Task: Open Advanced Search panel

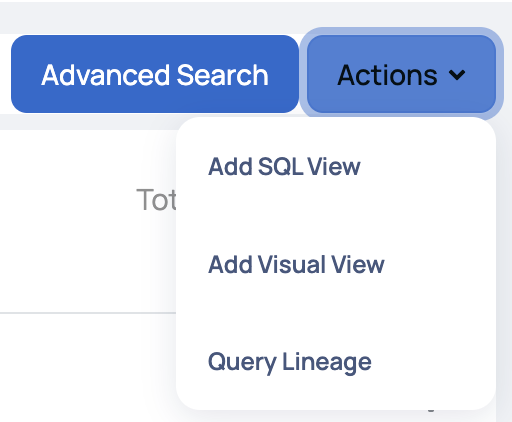Action: point(155,74)
